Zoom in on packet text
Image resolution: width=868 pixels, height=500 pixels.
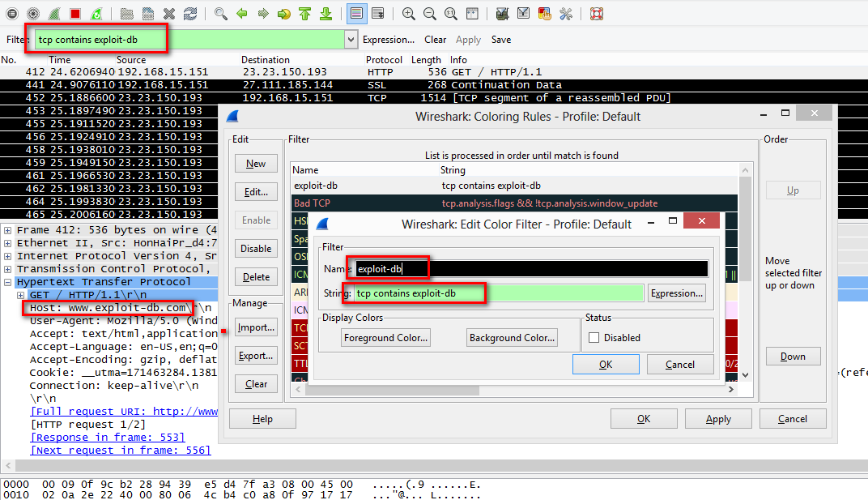pyautogui.click(x=409, y=14)
